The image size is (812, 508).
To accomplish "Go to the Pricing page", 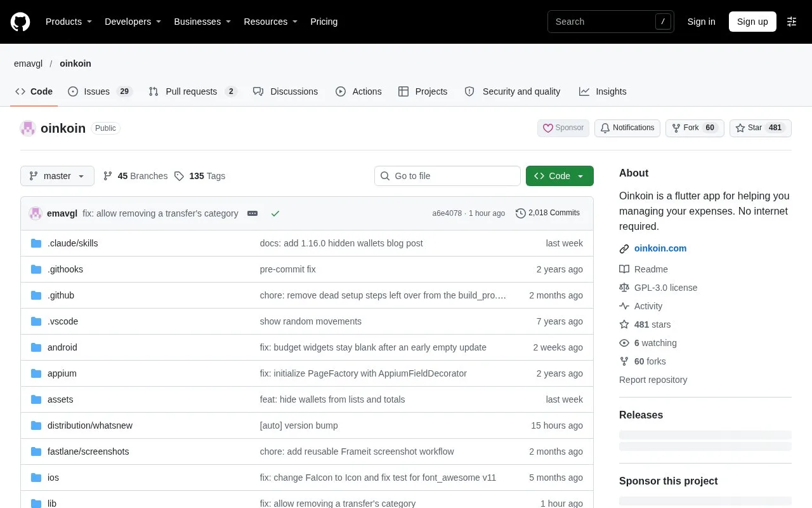I will tap(324, 22).
